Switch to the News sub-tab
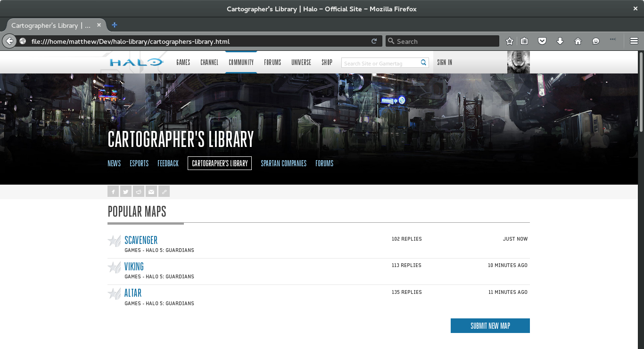The height and width of the screenshot is (349, 644). tap(114, 163)
